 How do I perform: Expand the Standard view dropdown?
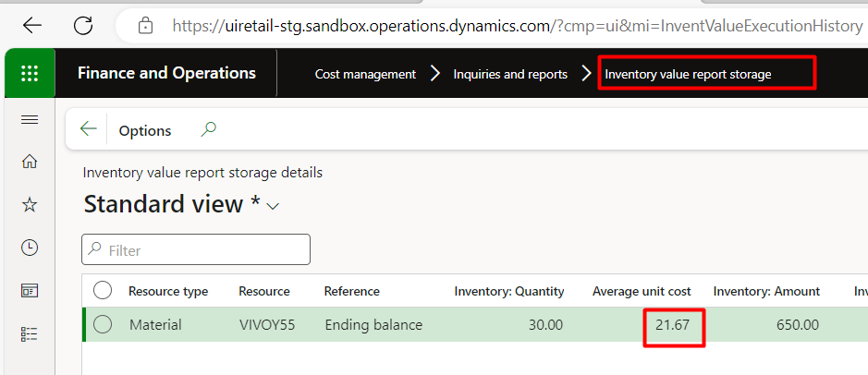273,207
